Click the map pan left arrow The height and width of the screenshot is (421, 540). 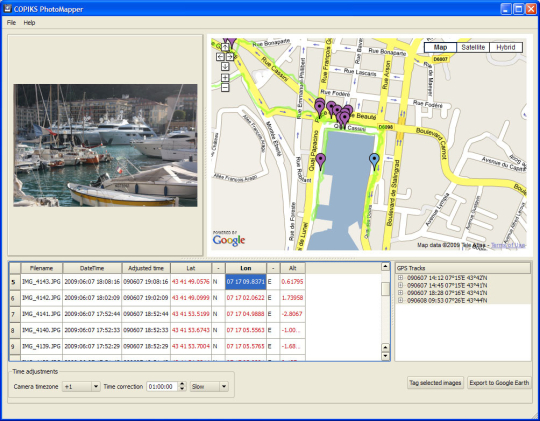point(220,57)
